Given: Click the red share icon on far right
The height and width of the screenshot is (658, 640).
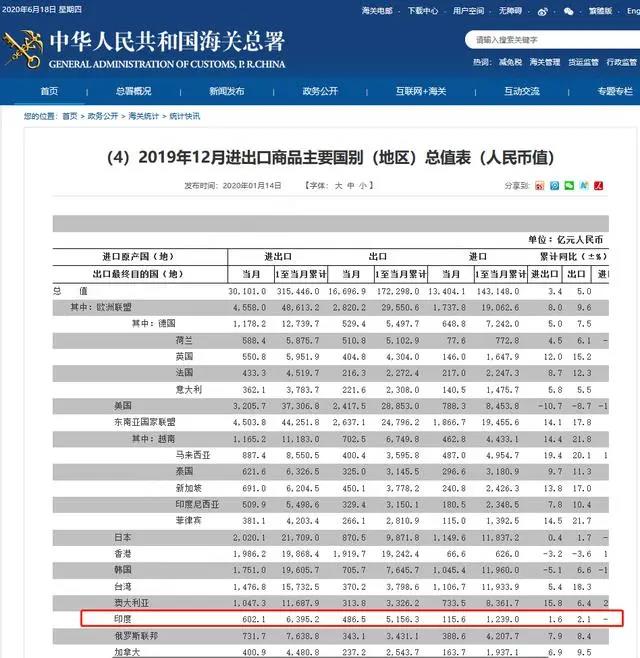Looking at the screenshot, I should click(x=599, y=186).
